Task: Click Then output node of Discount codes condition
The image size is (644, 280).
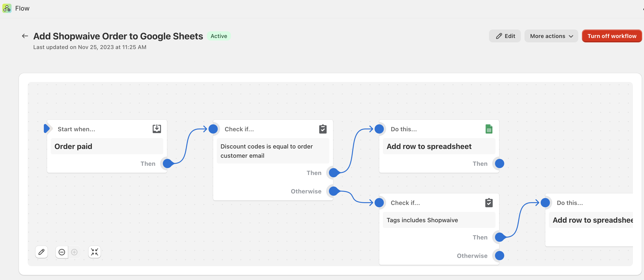Action: [x=334, y=173]
